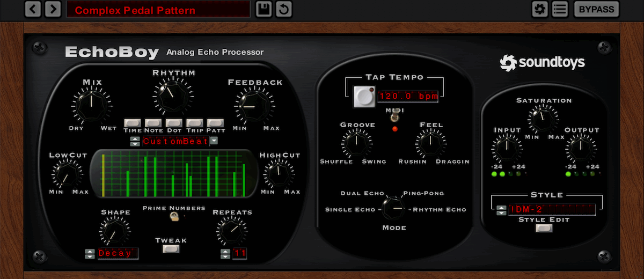Click the revert preset icon
Viewport: 644px width, 279px height.
pos(284,9)
